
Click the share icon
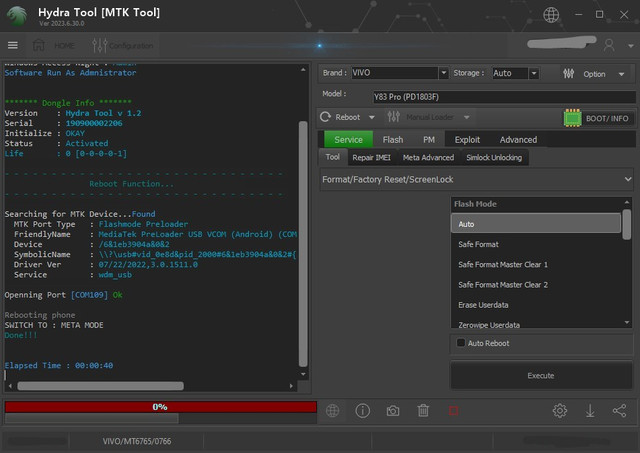(x=619, y=411)
